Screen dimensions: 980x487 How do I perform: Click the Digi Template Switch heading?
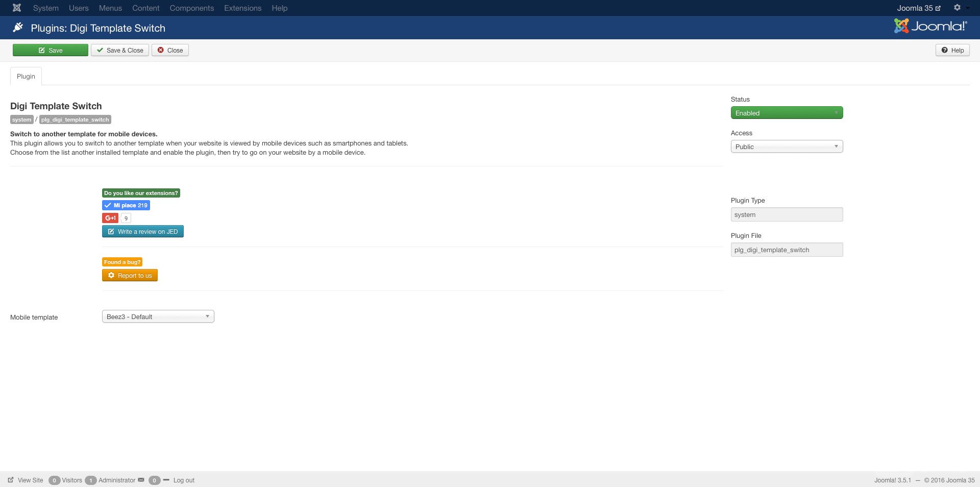(x=56, y=106)
